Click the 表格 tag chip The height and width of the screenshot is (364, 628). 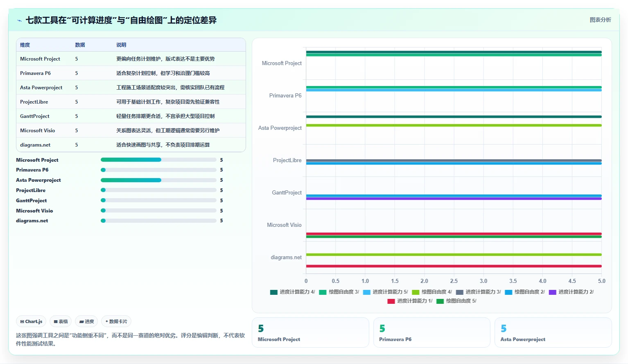[x=61, y=321]
